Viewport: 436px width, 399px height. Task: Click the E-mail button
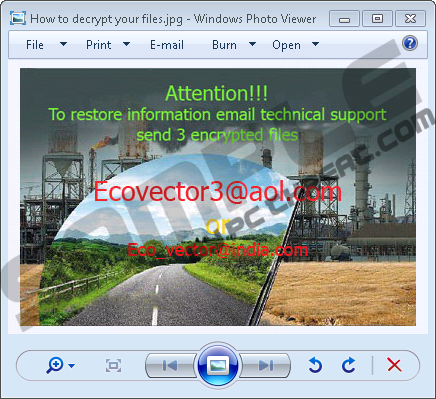tap(167, 45)
